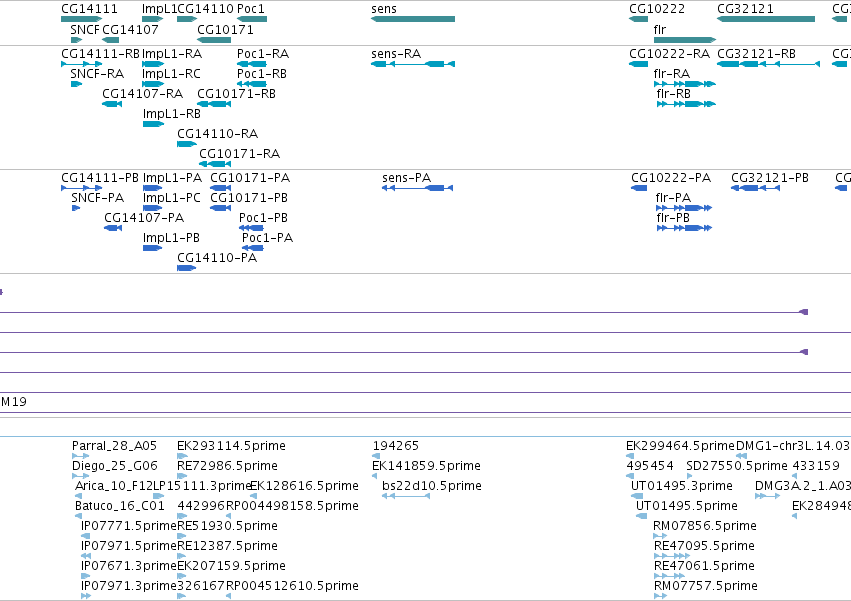Image resolution: width=851 pixels, height=601 pixels.
Task: Click the sens-RA transcript label
Action: [396, 54]
